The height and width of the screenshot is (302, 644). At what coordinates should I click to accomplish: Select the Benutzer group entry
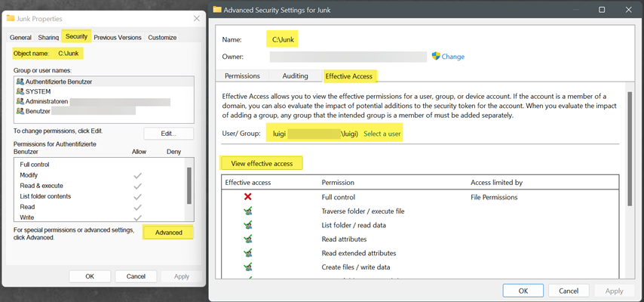point(104,111)
